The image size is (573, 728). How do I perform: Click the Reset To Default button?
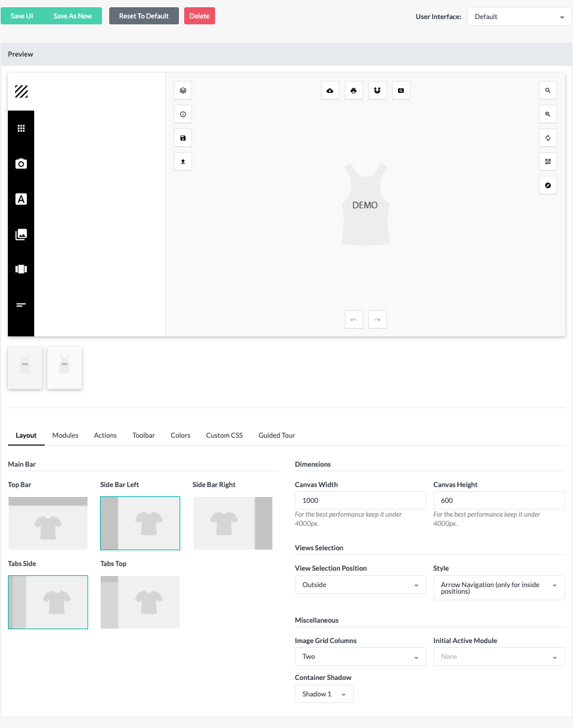(143, 14)
